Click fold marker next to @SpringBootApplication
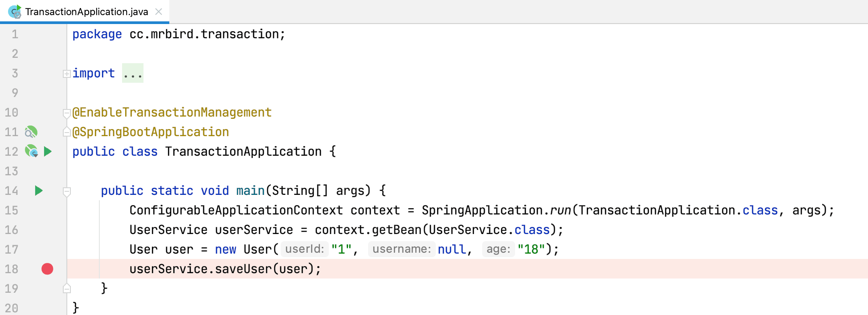Image resolution: width=868 pixels, height=315 pixels. (67, 132)
